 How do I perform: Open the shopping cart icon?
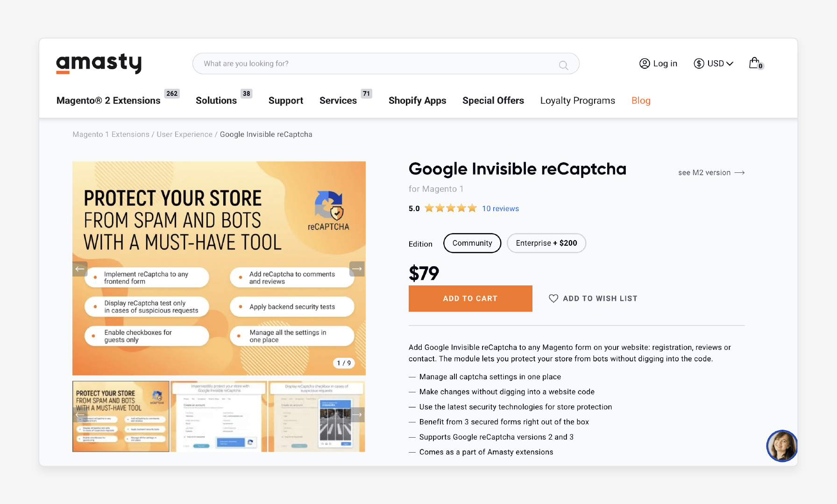pos(755,63)
